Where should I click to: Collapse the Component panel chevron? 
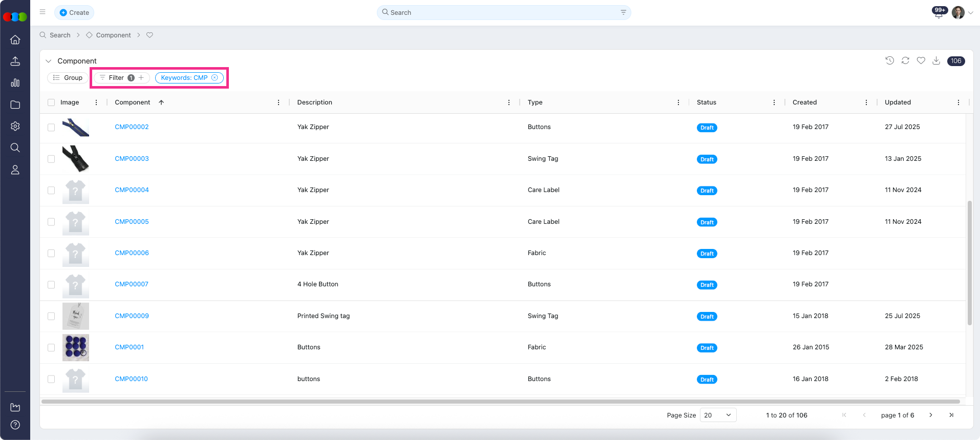coord(49,61)
